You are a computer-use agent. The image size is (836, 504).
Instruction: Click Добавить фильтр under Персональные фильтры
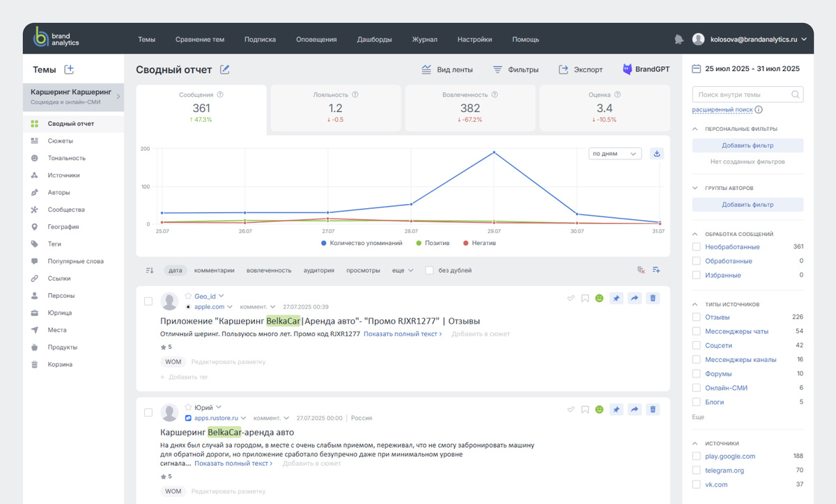tap(748, 145)
